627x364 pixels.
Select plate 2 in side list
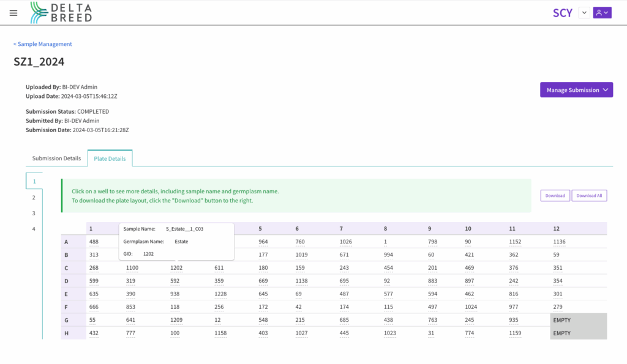(x=34, y=198)
